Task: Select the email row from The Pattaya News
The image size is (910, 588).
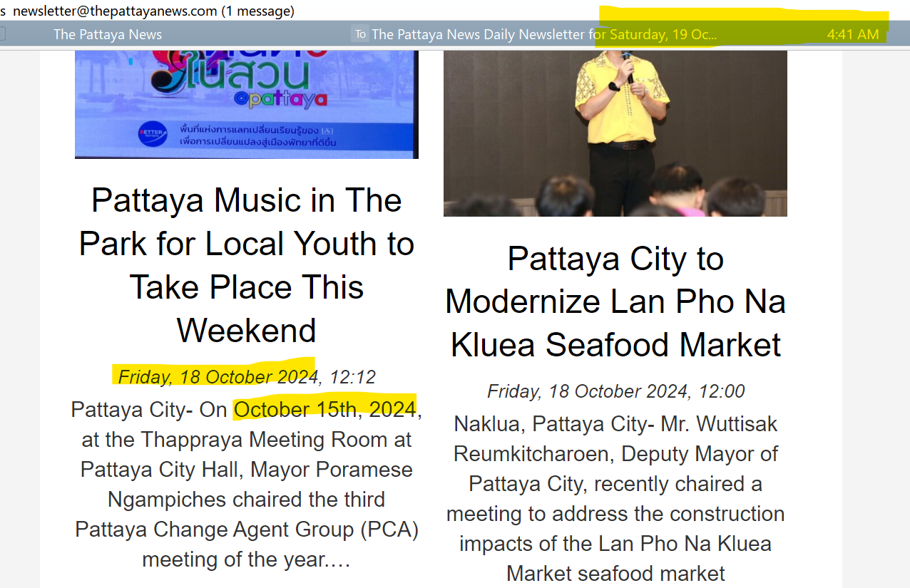Action: tap(455, 34)
